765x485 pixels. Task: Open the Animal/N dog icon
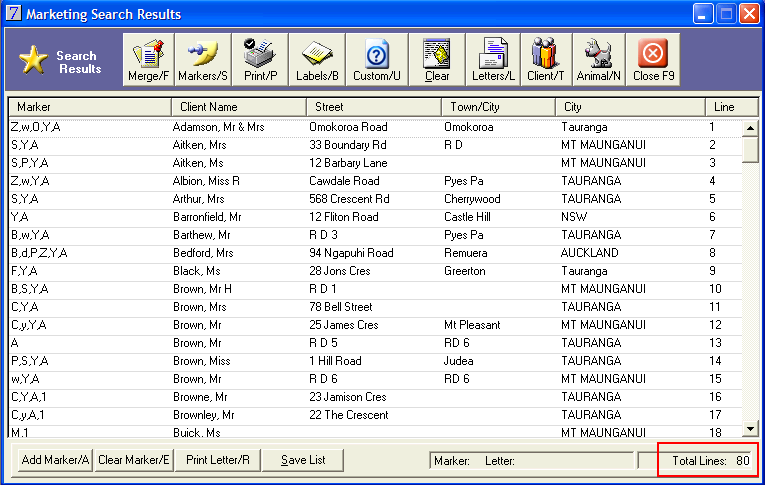pyautogui.click(x=599, y=60)
